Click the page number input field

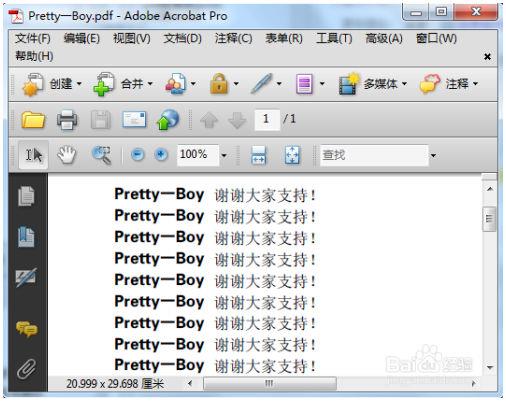[x=267, y=119]
